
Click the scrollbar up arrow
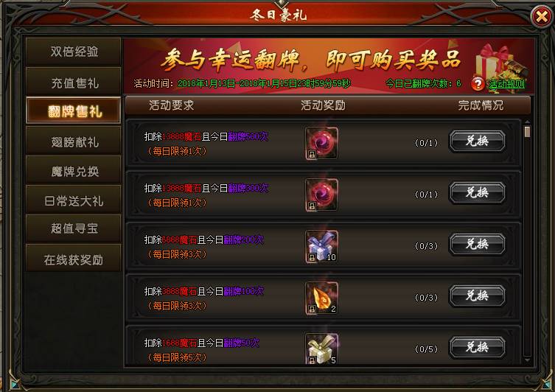(527, 122)
